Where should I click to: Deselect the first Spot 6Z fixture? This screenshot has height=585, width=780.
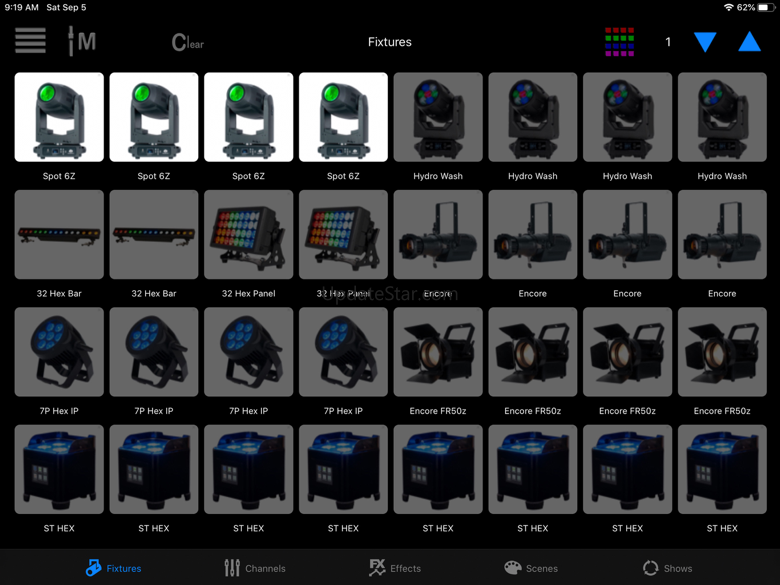[x=59, y=118]
